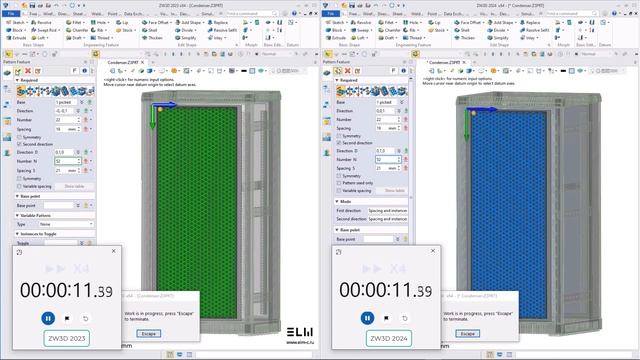This screenshot has width=640, height=360.
Task: Open Second direction mode dropdown, ZW3D 2024
Action: click(387, 219)
